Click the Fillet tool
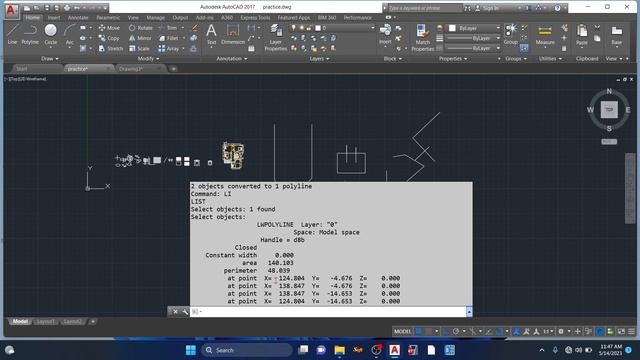 coord(169,38)
